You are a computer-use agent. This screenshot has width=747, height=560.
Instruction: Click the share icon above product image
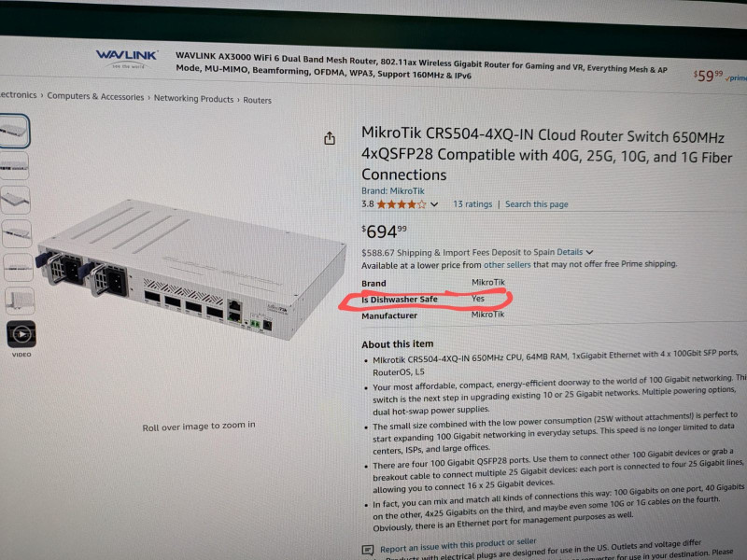pos(330,138)
